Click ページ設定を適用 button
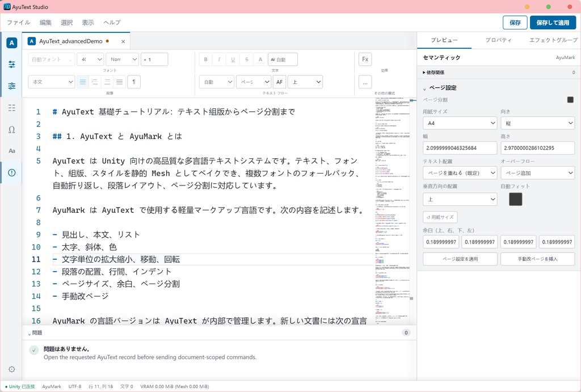This screenshot has width=581, height=392. [x=460, y=259]
